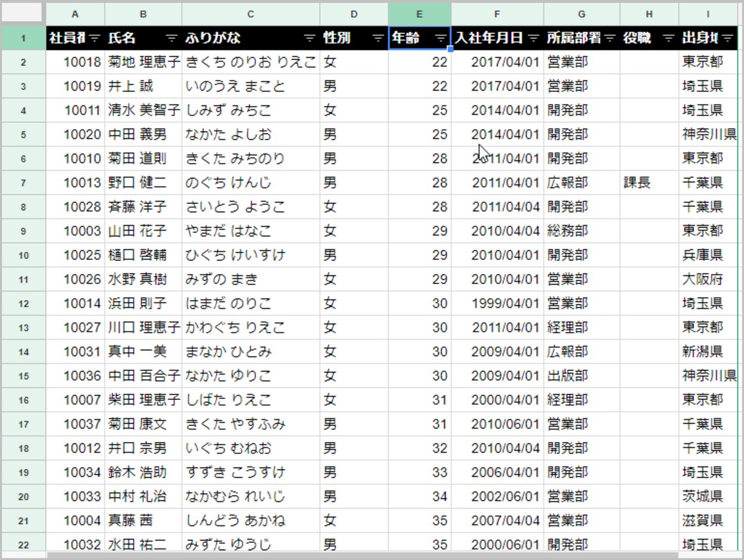Click cell 茨城県
This screenshot has width=744, height=560.
tap(708, 497)
